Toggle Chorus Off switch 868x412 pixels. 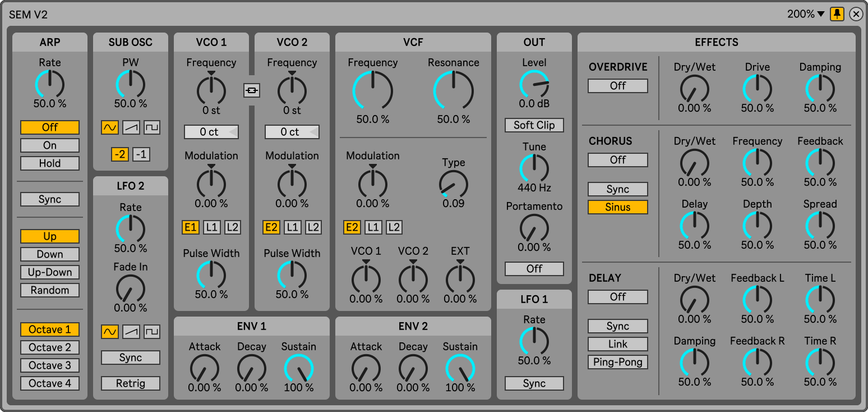click(x=618, y=160)
